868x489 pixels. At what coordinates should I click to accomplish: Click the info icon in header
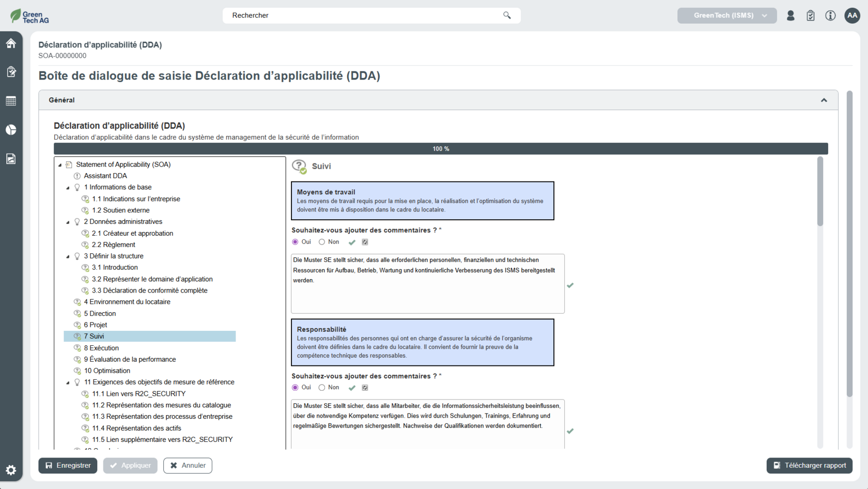pyautogui.click(x=830, y=16)
